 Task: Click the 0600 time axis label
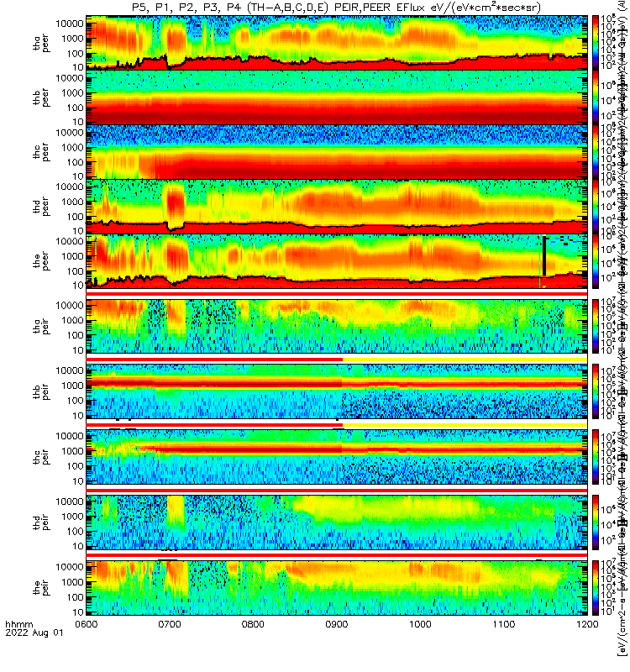87,623
